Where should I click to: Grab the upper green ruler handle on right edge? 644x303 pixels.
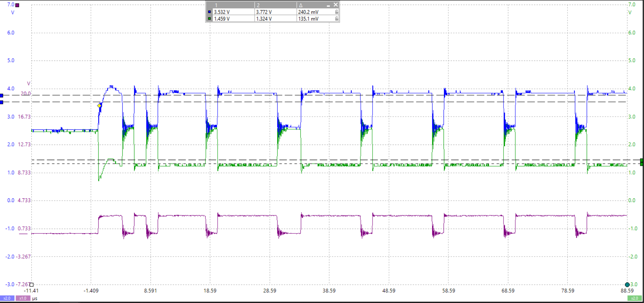[x=642, y=160]
